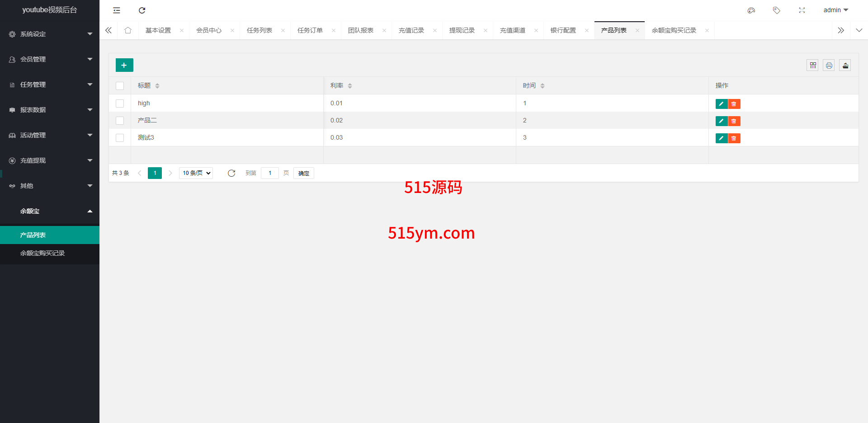
Task: Click the edit pencil icon for the high row
Action: pos(721,104)
